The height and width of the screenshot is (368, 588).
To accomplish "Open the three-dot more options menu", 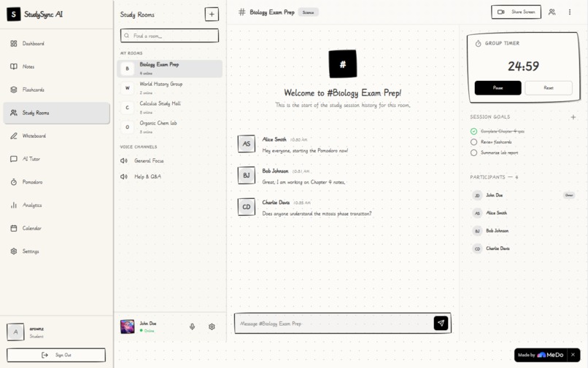I will [x=570, y=12].
